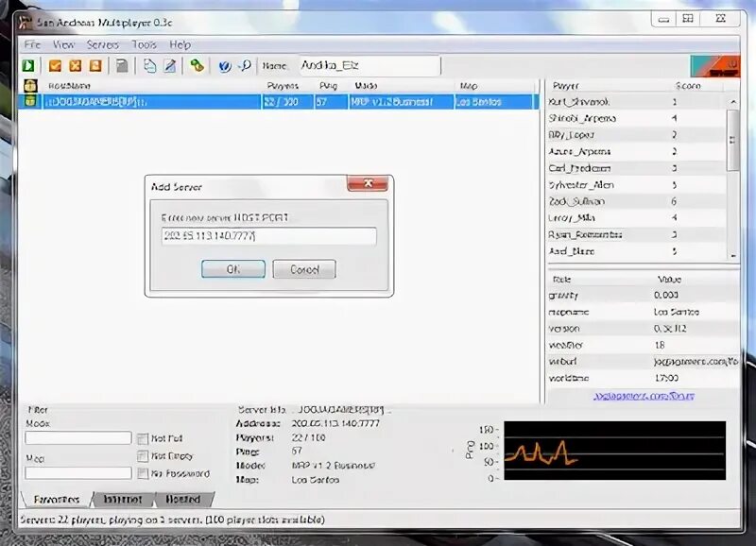
Task: Click the player Name input field
Action: (369, 65)
